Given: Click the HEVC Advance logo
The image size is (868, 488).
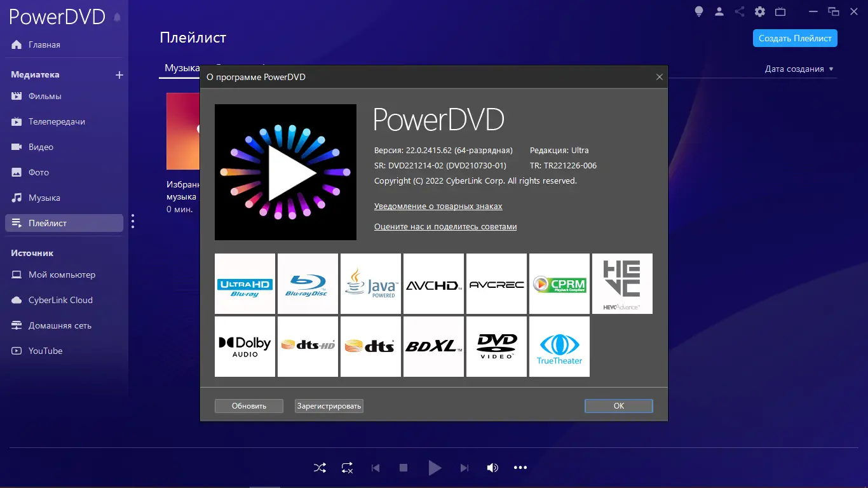Looking at the screenshot, I should tap(622, 283).
